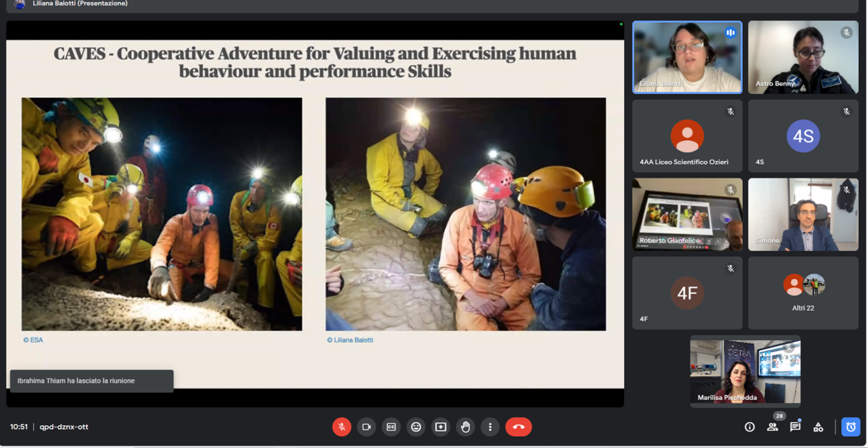Screen dimensions: 868x448
Task: Raise your hand in the meeting
Action: [x=466, y=427]
